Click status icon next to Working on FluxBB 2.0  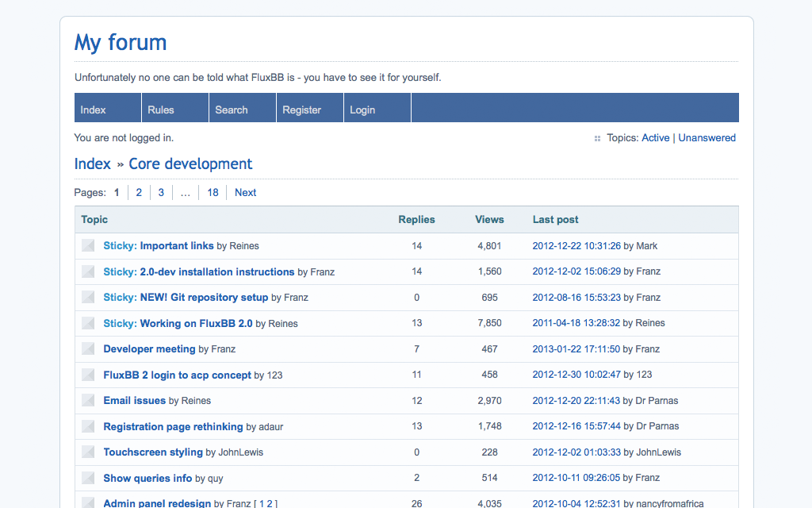tap(88, 324)
